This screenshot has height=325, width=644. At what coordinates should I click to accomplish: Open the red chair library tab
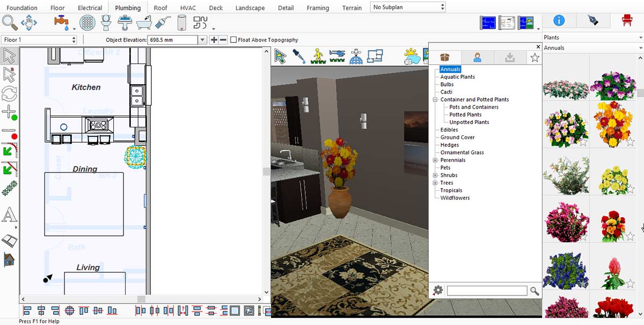[x=626, y=21]
